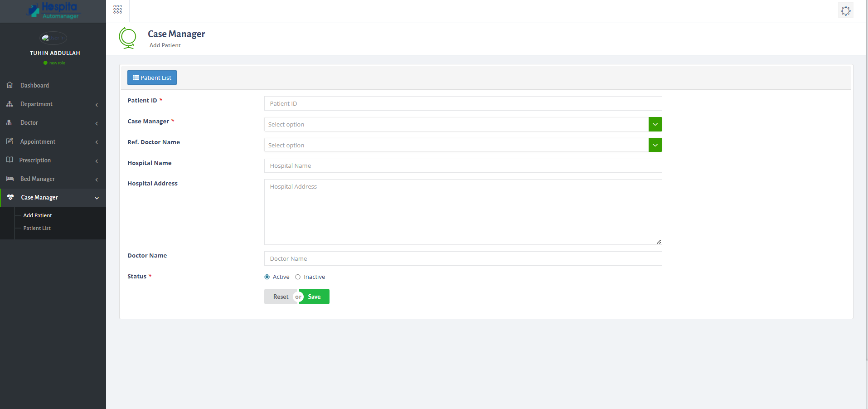Open the apps grid icon in top bar
Screen dimensions: 868x409
coord(117,9)
